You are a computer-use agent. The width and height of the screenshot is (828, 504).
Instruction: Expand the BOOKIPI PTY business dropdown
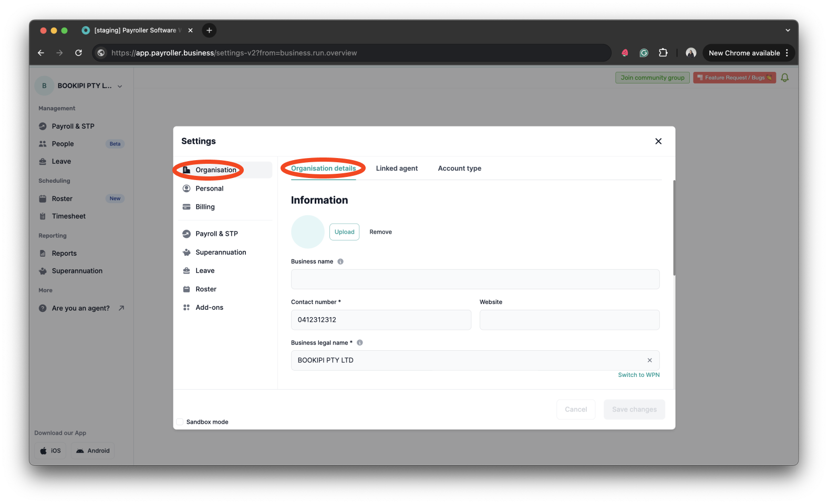[120, 86]
